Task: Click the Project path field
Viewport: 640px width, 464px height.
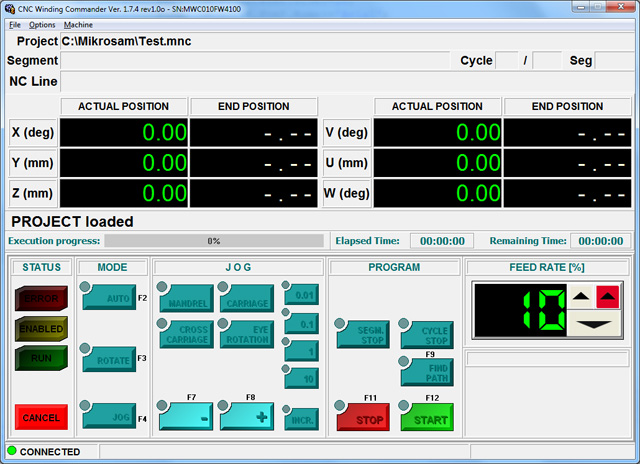Action: 347,41
